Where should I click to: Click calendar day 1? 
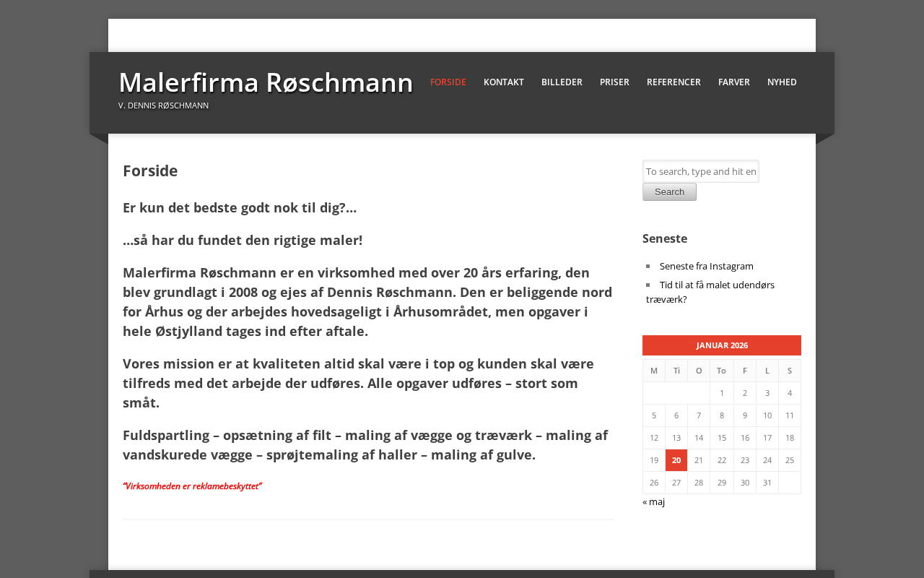coord(722,393)
